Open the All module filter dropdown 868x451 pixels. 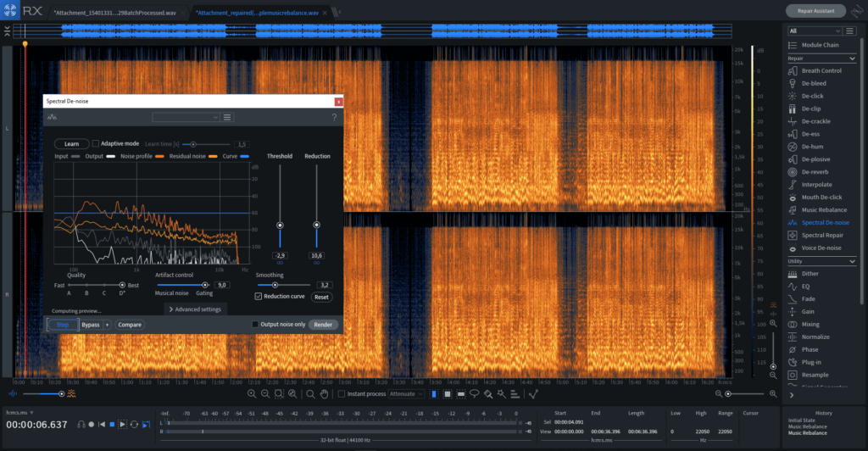(815, 31)
